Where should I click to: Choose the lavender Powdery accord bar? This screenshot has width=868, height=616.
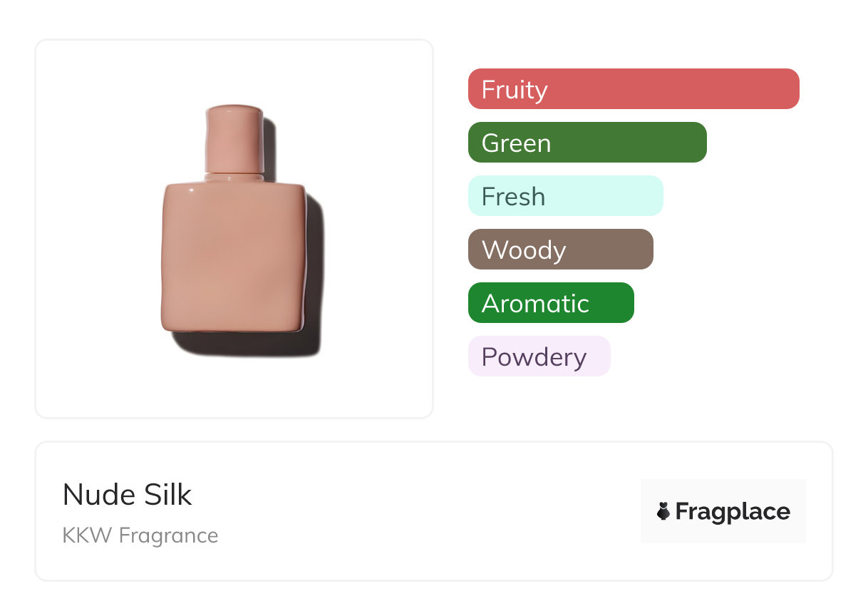coord(539,356)
